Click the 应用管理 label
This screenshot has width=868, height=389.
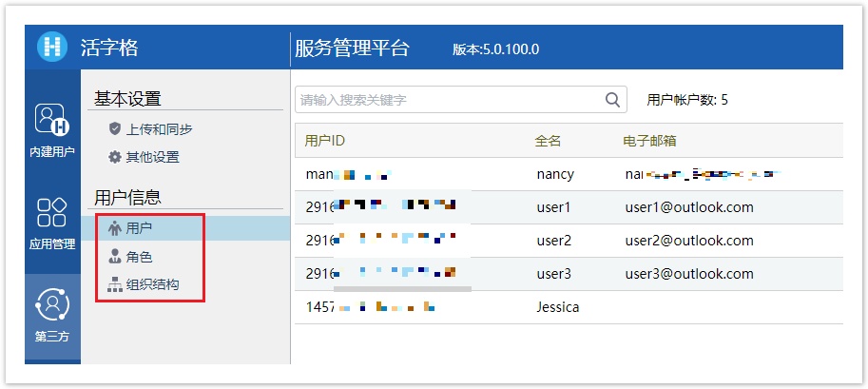tap(52, 244)
